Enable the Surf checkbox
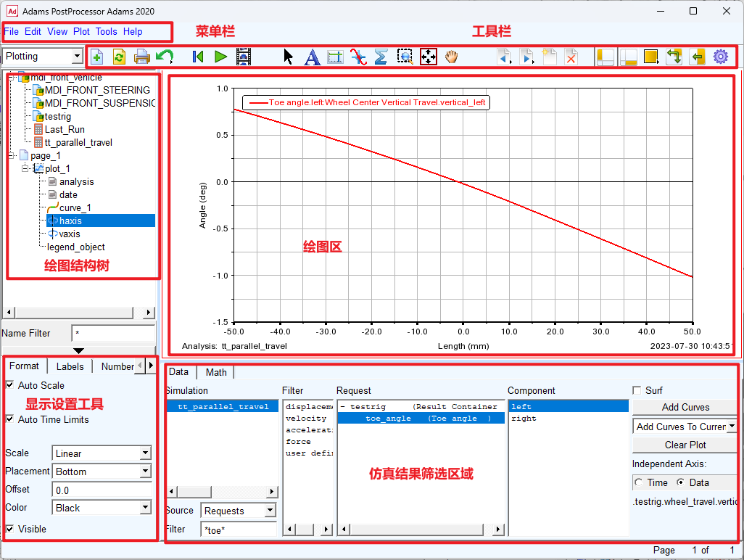 (636, 390)
